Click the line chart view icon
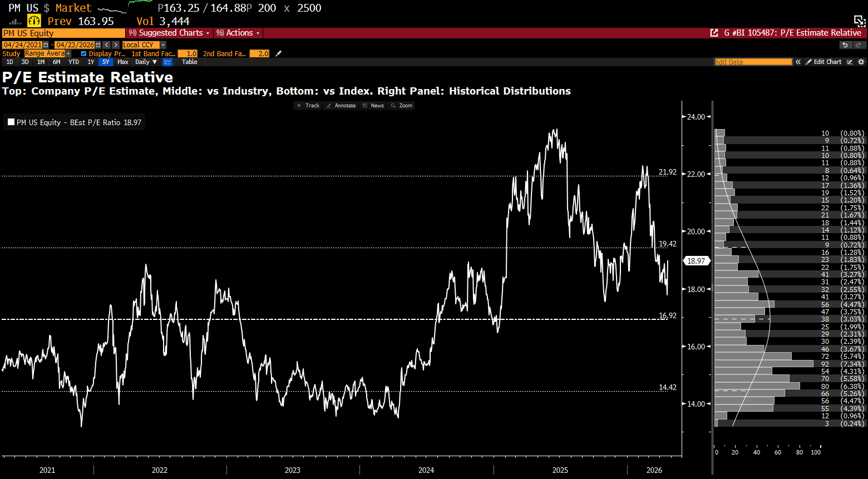Screen dimensions: 868x479 click(167, 62)
